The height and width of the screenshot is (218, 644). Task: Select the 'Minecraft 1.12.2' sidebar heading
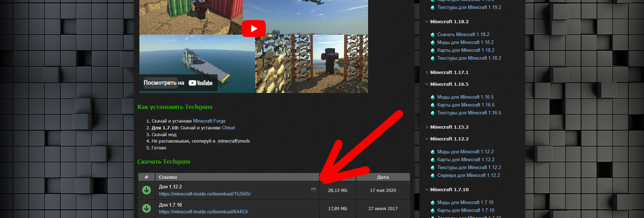pos(450,139)
